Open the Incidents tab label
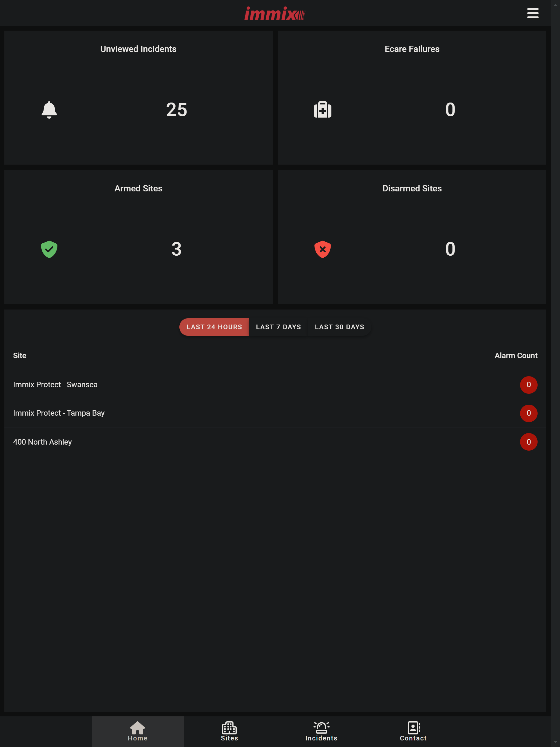Screen dimensions: 560x747 click(x=321, y=738)
